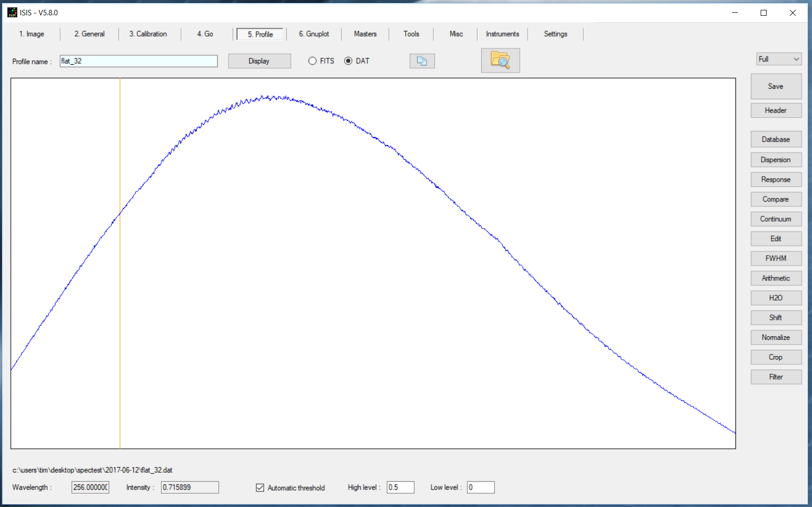Click the copy profile icon button
Image resolution: width=812 pixels, height=507 pixels.
422,61
